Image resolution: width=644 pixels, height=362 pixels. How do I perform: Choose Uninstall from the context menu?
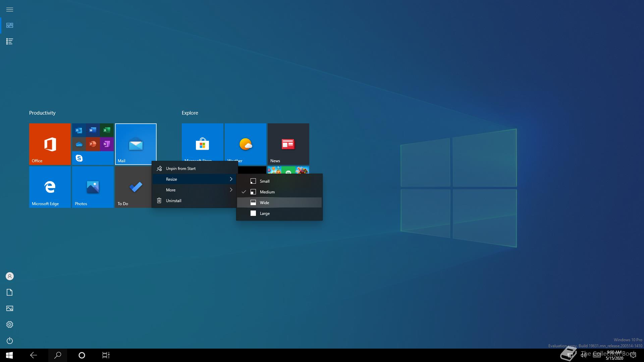tap(195, 201)
